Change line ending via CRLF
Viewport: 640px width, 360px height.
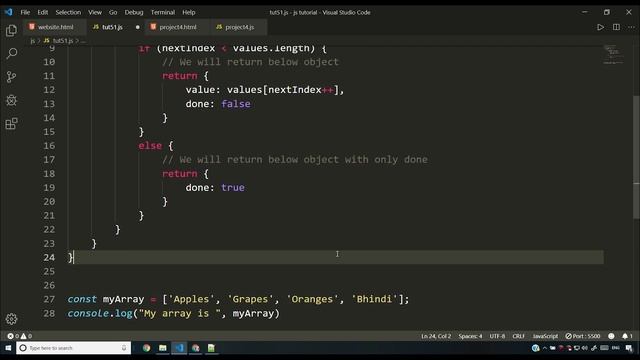point(518,336)
